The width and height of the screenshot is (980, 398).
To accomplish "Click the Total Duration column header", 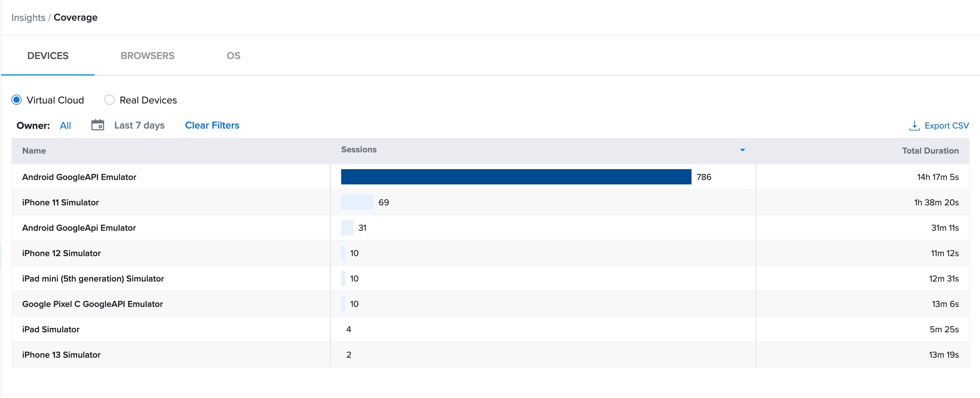I will 930,151.
